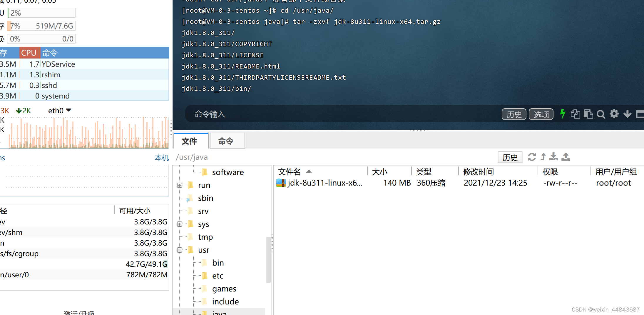Click the file download icon in file panel

pos(553,157)
